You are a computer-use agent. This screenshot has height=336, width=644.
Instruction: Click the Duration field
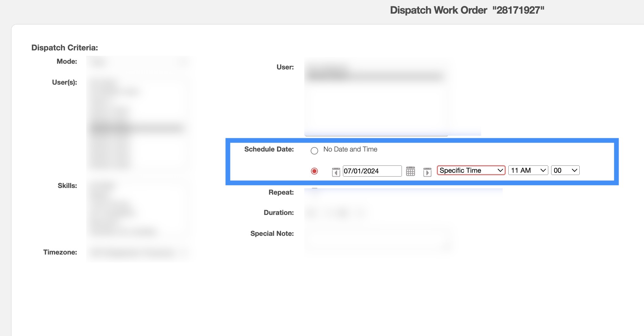336,213
